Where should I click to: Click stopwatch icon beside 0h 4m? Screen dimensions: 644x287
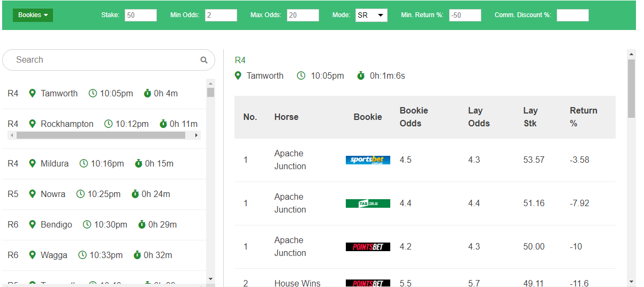[x=148, y=93]
